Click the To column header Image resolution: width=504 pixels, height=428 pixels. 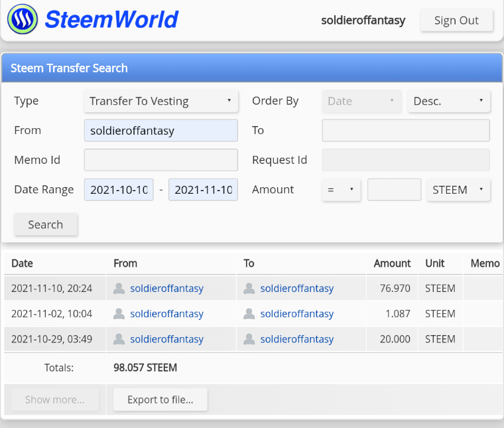coord(249,263)
